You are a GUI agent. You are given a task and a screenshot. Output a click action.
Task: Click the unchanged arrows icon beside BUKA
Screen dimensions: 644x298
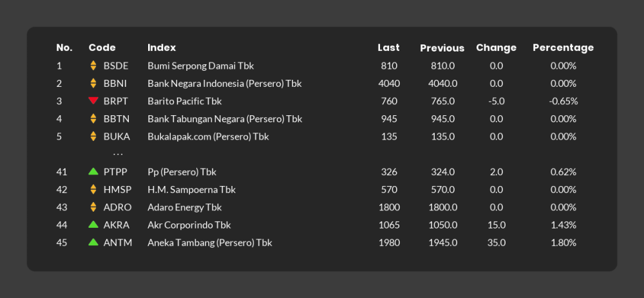click(x=93, y=136)
